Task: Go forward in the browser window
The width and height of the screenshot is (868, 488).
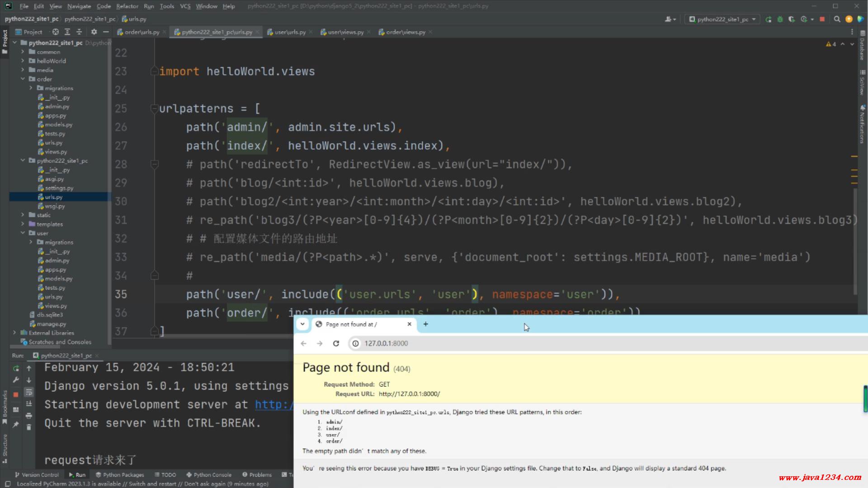Action: click(320, 343)
